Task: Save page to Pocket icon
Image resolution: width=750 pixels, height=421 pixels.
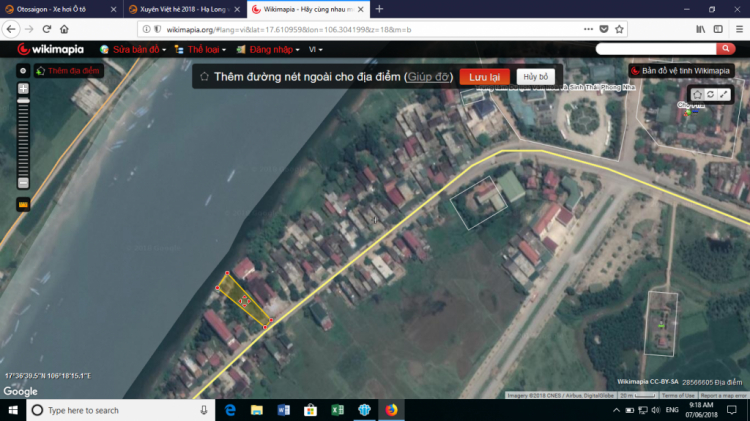Action: (604, 29)
